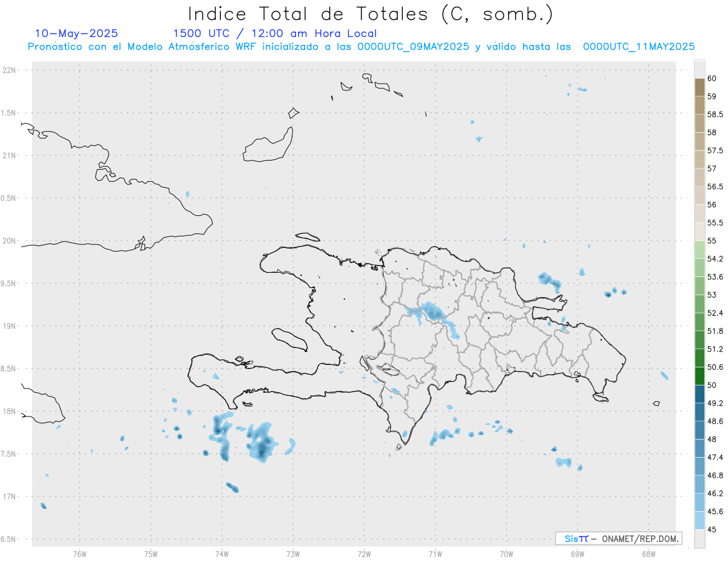Click the '54.2' colorbar label
728x562 pixels.
point(715,259)
